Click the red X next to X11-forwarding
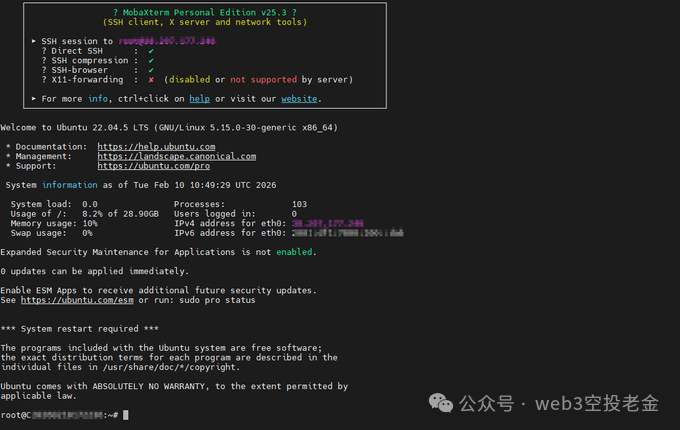The image size is (680, 430). [x=151, y=80]
